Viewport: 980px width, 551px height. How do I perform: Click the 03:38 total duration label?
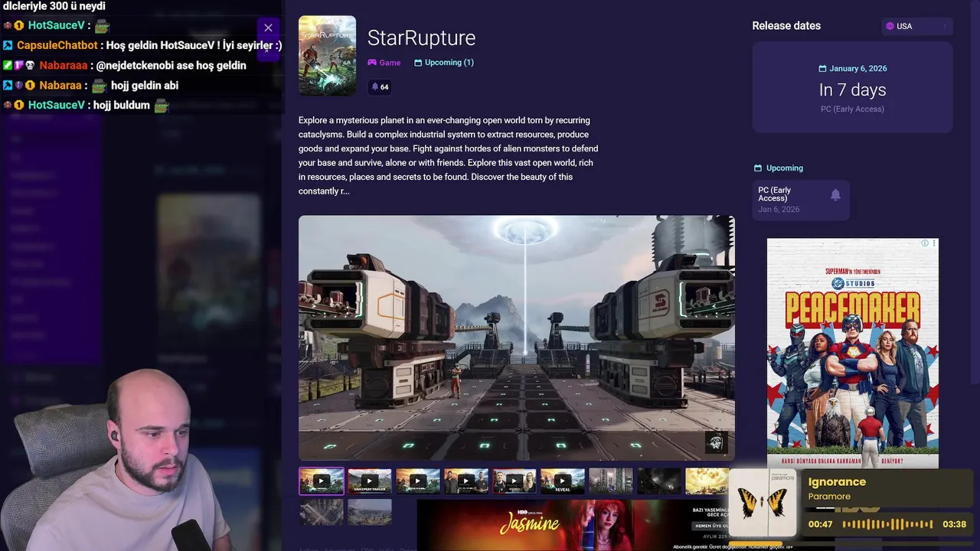pyautogui.click(x=955, y=524)
